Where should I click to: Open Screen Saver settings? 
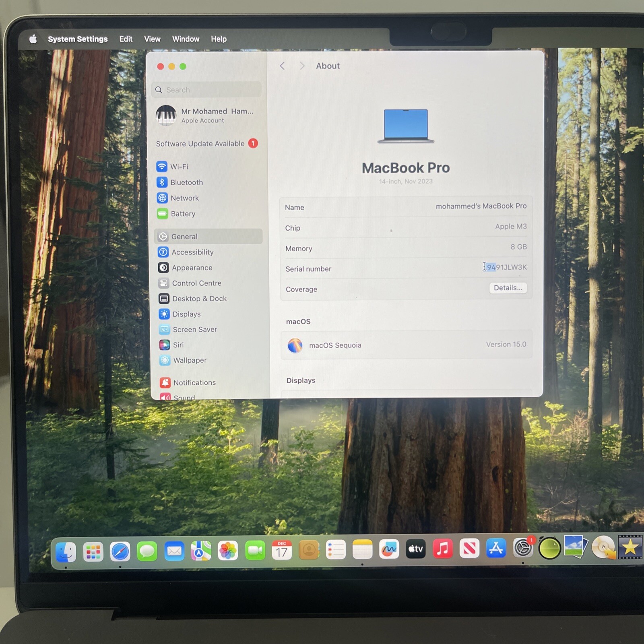coord(188,330)
